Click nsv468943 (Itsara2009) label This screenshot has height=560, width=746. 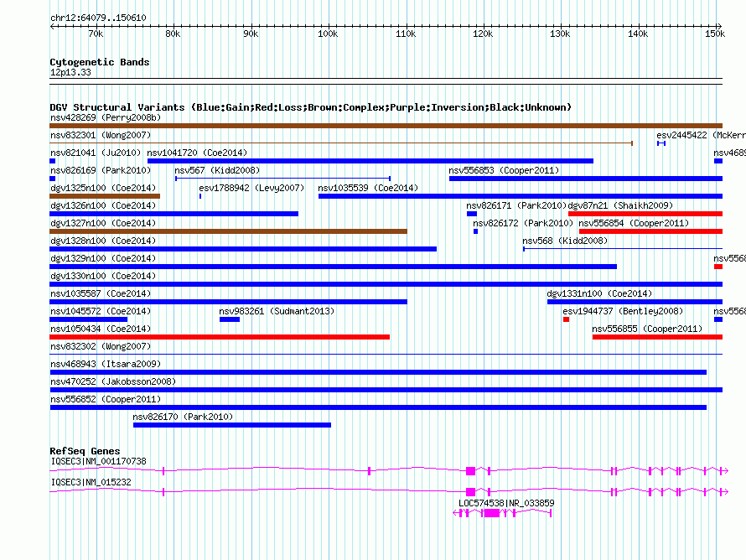tap(106, 364)
